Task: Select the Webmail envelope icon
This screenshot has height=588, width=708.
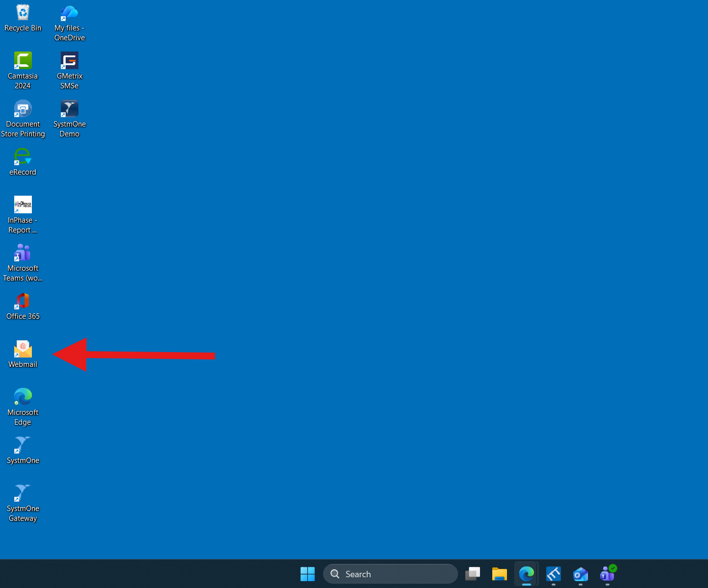Action: click(23, 349)
